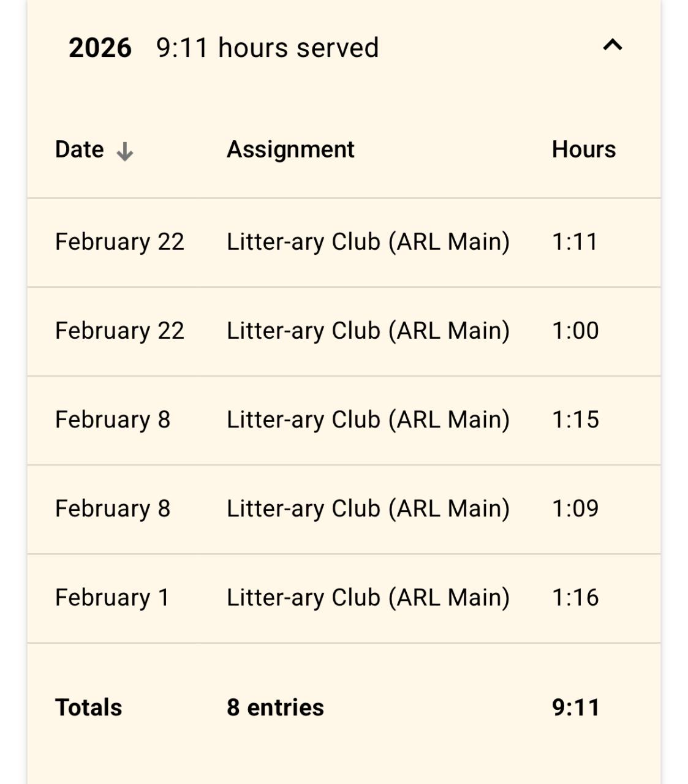Image resolution: width=688 pixels, height=784 pixels.
Task: Open first February 22 entry with 1:11 hours
Action: 344,243
